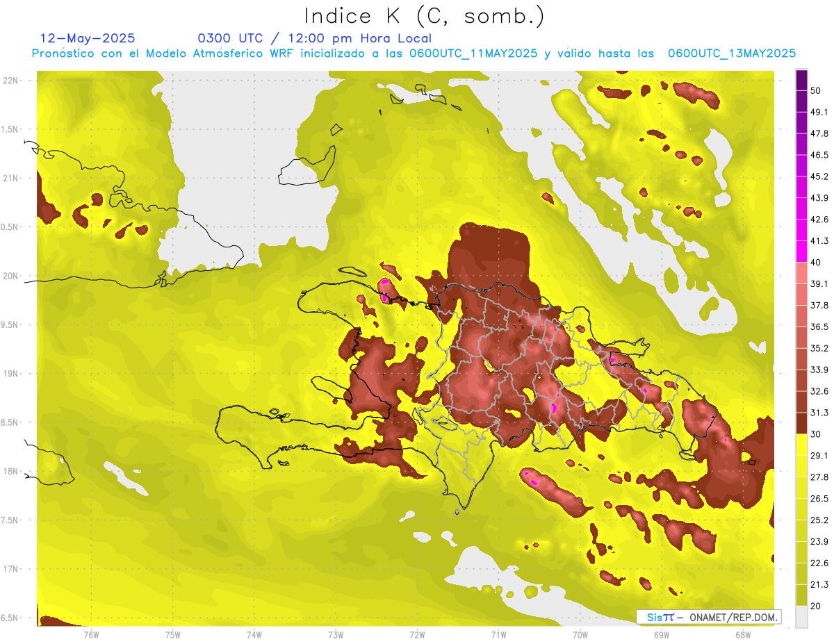The image size is (834, 644).
Task: Click the "8.5N" latitude label
Action: pyautogui.click(x=9, y=422)
